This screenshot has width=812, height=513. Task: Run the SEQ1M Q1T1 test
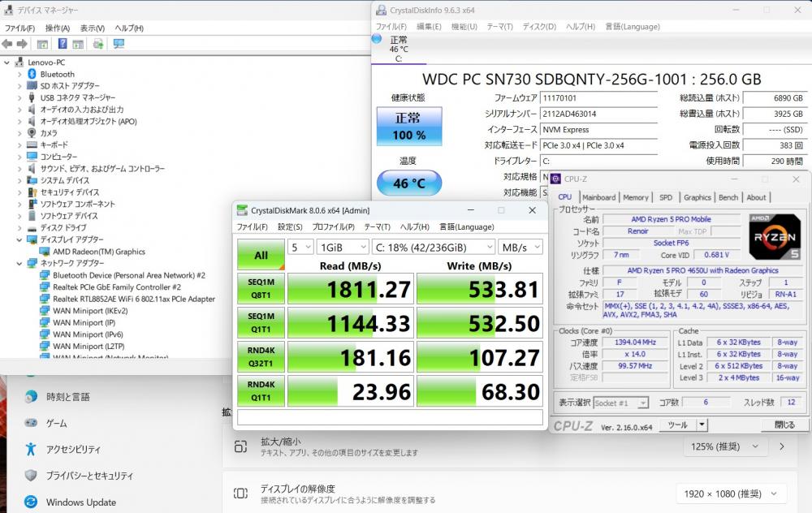261,322
